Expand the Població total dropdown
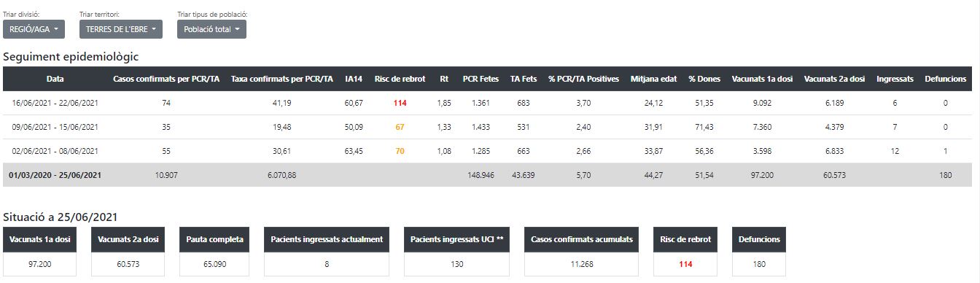The width and height of the screenshot is (980, 283). pyautogui.click(x=212, y=29)
